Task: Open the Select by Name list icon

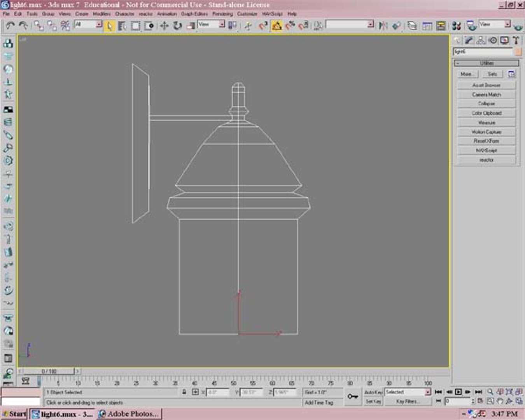Action: (x=122, y=26)
